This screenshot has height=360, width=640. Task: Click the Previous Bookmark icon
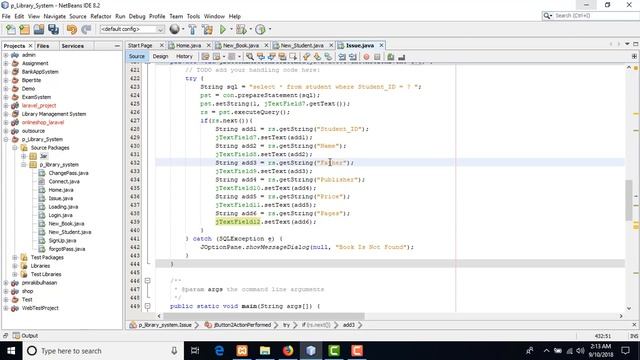tap(306, 57)
